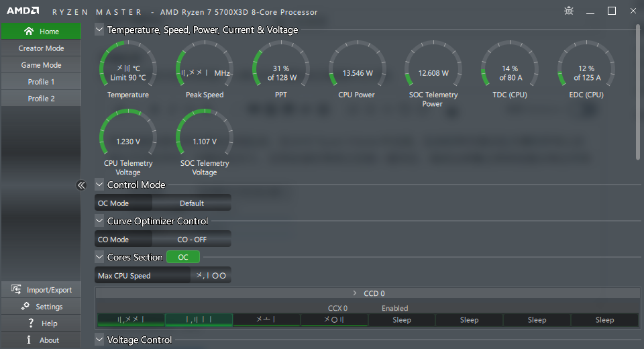Click the Enabled status text
Viewport: 644px width, 349px height.
pyautogui.click(x=394, y=308)
